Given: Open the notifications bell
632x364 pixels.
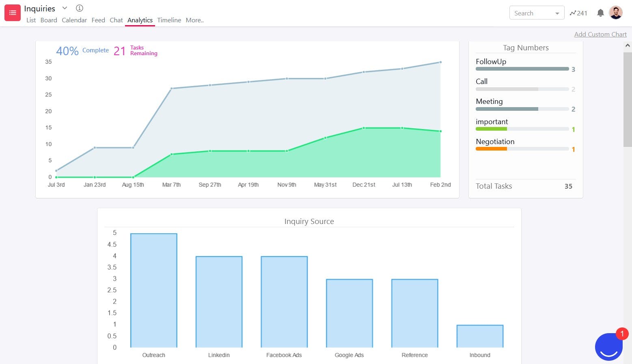Looking at the screenshot, I should (600, 13).
